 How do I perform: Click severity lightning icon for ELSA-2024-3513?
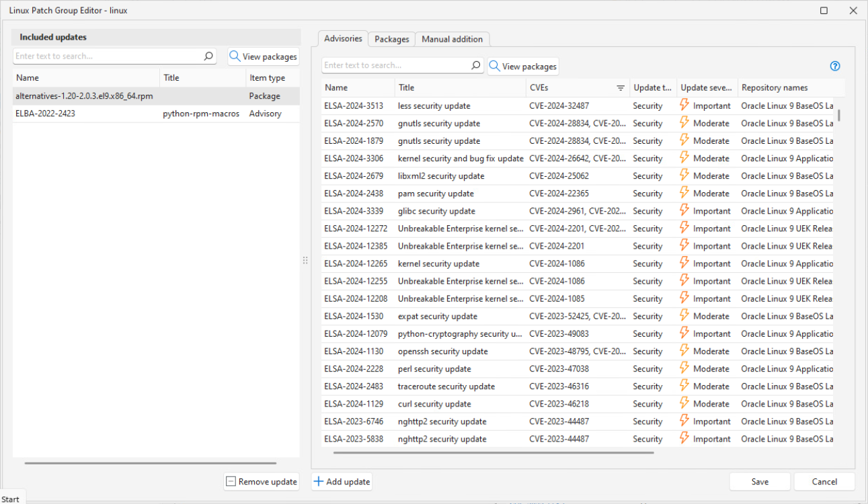(684, 105)
